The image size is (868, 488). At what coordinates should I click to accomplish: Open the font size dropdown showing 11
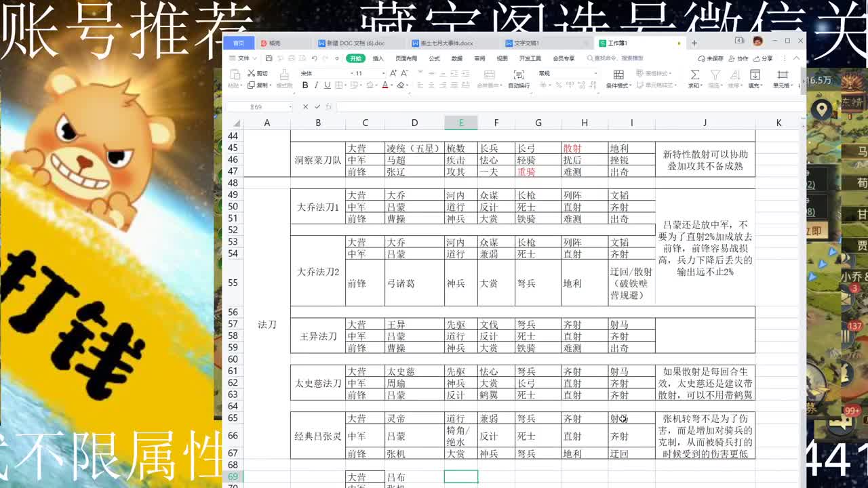pos(383,73)
